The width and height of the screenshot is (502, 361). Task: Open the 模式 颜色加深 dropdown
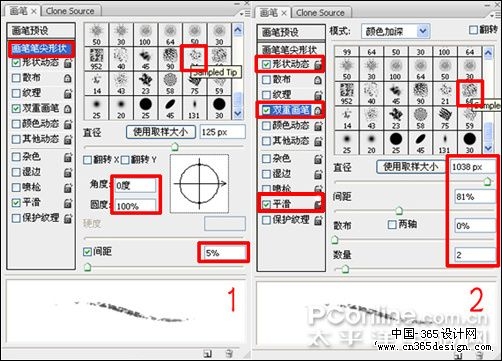click(395, 31)
